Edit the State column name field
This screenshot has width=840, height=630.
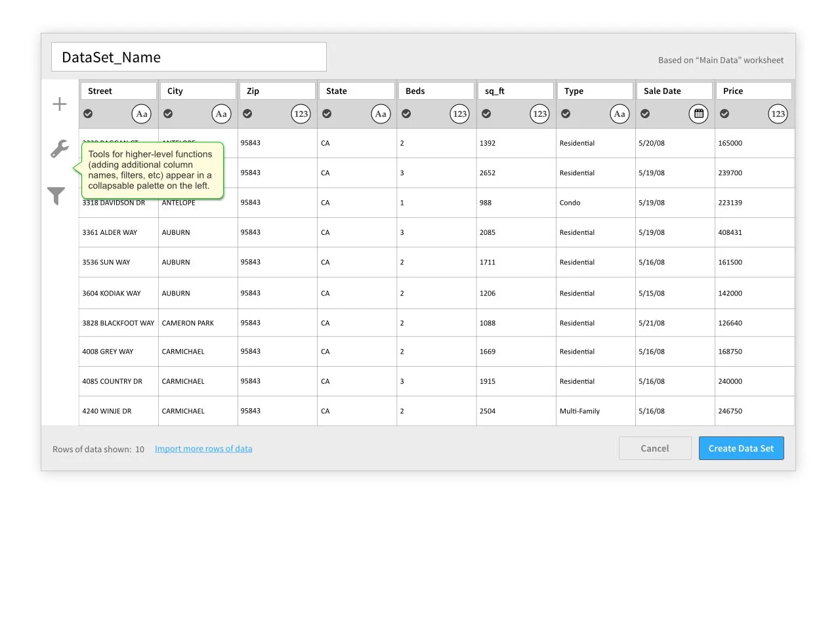[x=357, y=91]
